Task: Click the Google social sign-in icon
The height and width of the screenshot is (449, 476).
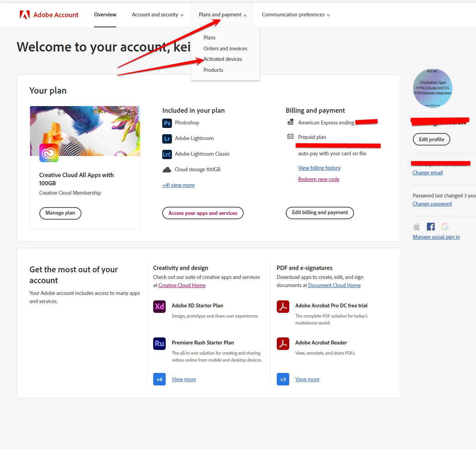Action: (x=445, y=227)
